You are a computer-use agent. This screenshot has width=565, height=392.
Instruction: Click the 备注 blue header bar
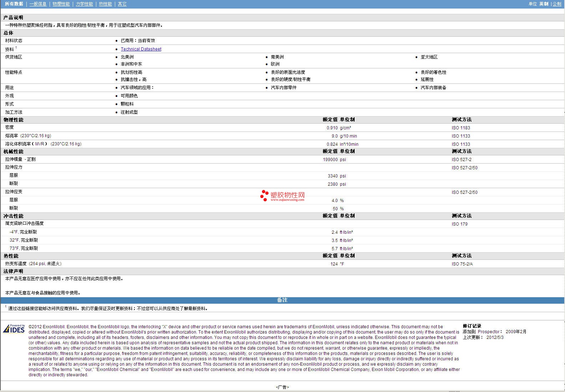coord(282,300)
